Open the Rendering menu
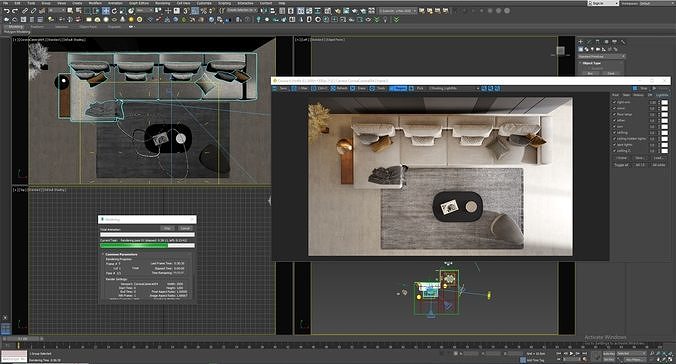 coord(163,3)
